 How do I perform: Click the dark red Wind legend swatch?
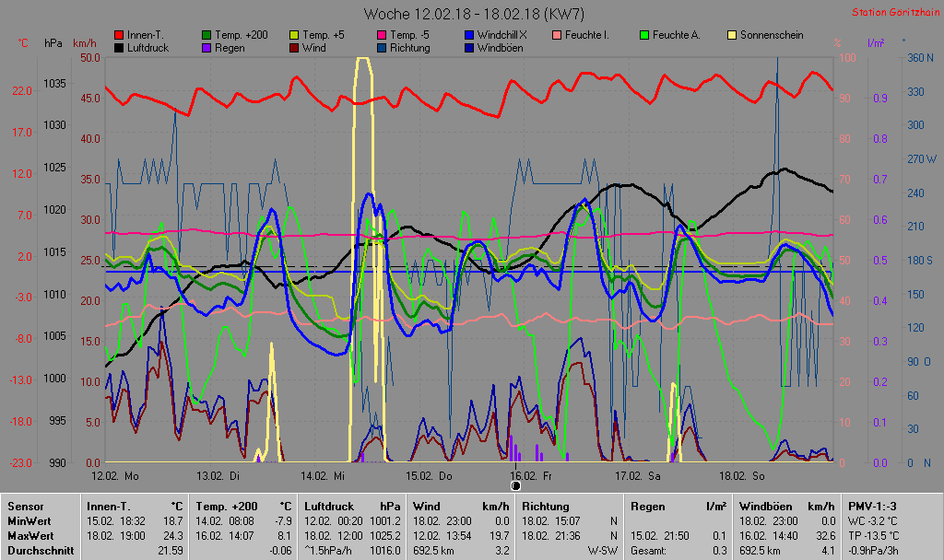pyautogui.click(x=294, y=48)
